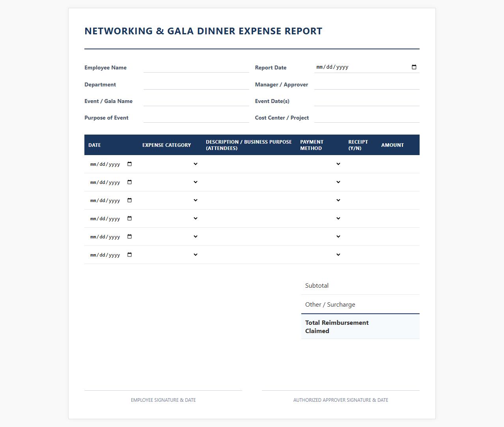This screenshot has width=504, height=427.
Task: Expand Expense Category dropdown in second row
Action: click(x=170, y=182)
